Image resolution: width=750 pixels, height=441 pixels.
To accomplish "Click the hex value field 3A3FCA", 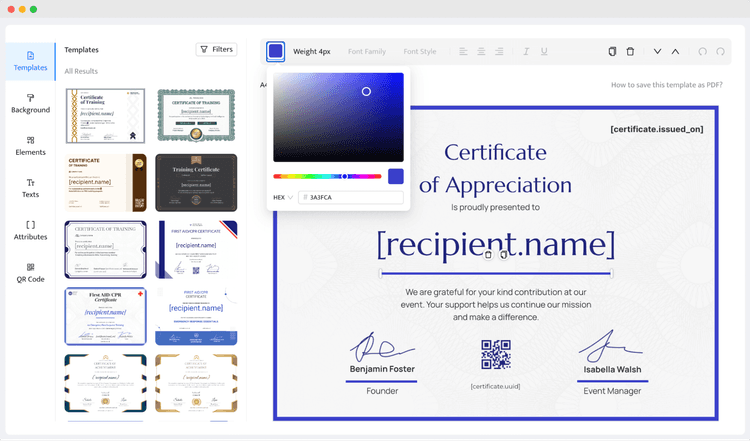I will coord(351,197).
